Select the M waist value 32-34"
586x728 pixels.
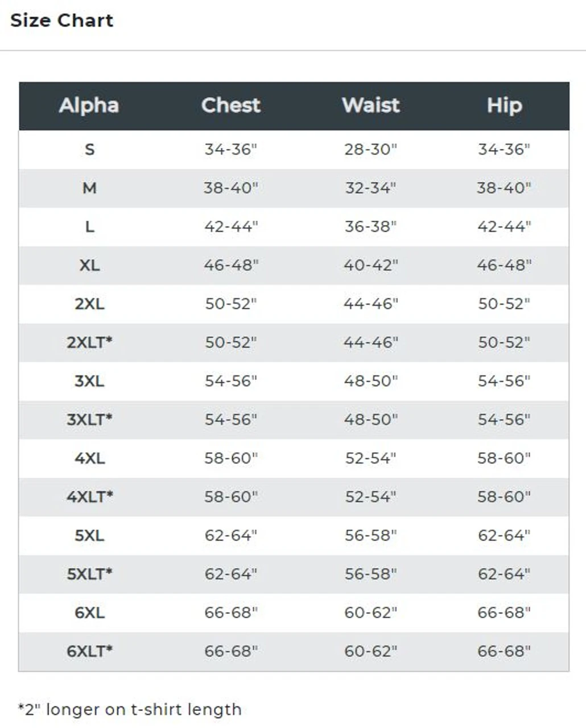[x=370, y=188]
